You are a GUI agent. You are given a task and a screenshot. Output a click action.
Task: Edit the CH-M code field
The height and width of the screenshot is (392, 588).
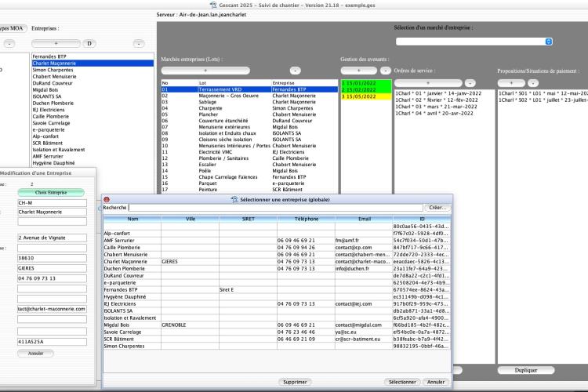52,203
